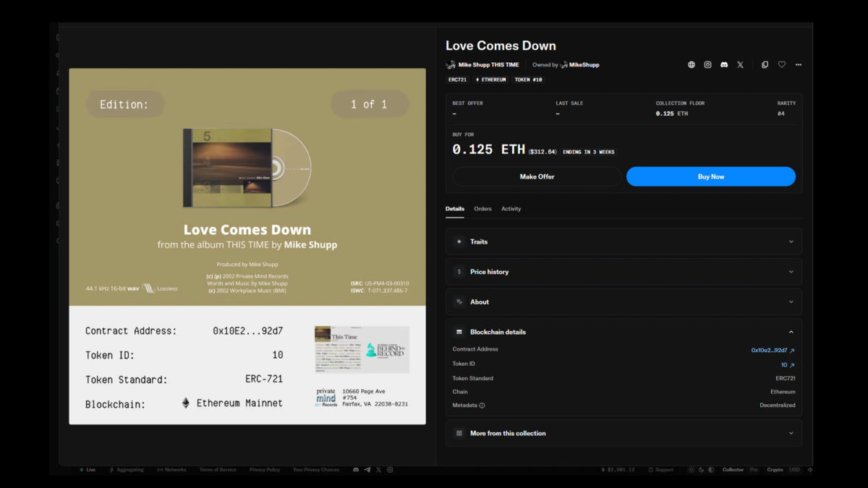Screen dimensions: 868x488
Task: Set currency display to Crypto
Action: coord(775,470)
